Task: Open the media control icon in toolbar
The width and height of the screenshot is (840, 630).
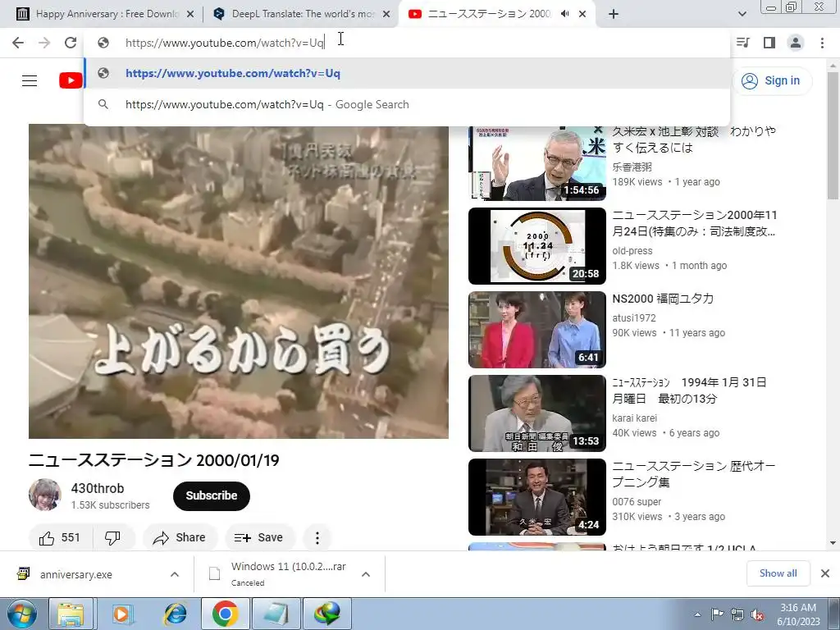Action: (x=743, y=43)
